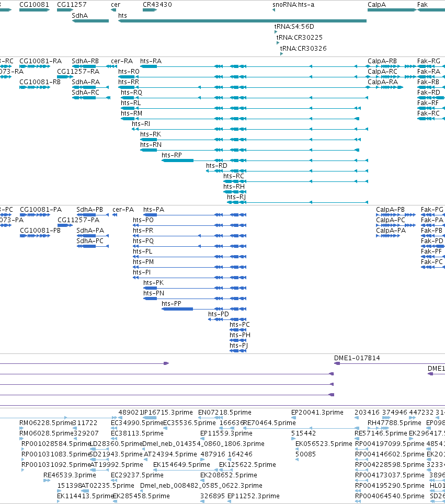
Task: Click the EK125622.5prime EST label
Action: [247, 464]
